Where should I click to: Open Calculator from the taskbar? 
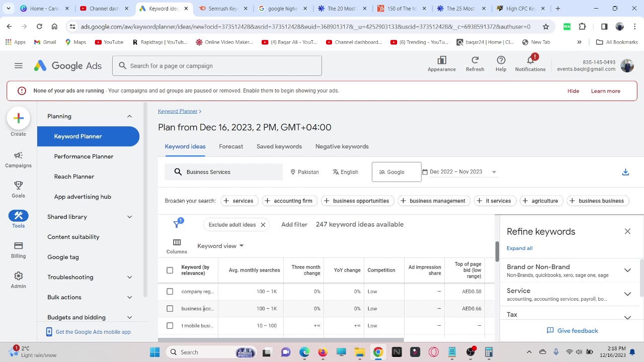point(489,352)
